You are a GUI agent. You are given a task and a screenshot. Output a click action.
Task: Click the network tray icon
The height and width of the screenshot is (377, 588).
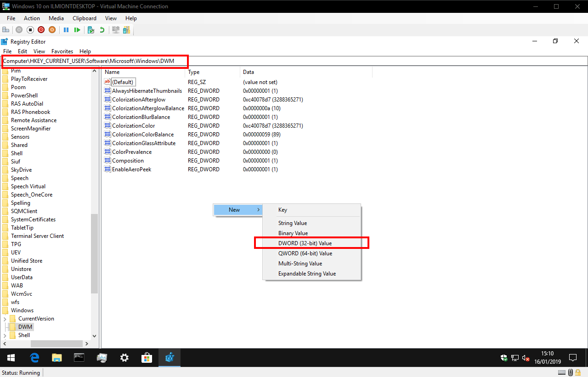pyautogui.click(x=515, y=358)
